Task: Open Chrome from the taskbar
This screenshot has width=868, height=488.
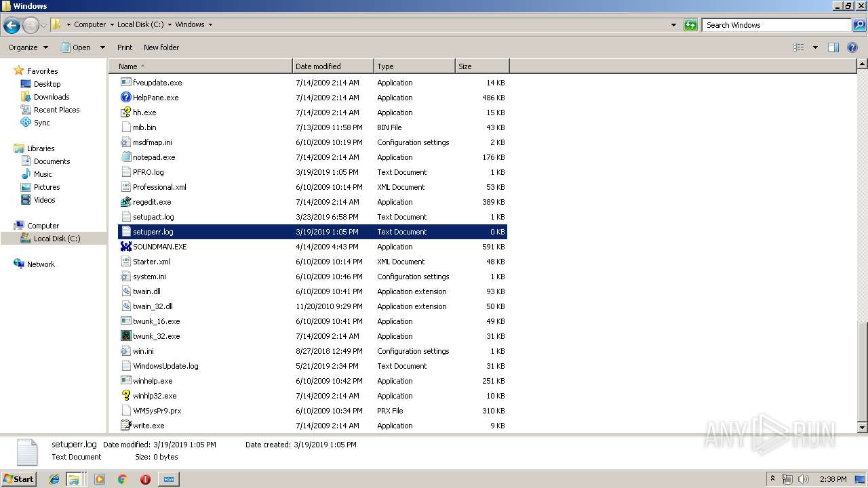Action: 122,479
